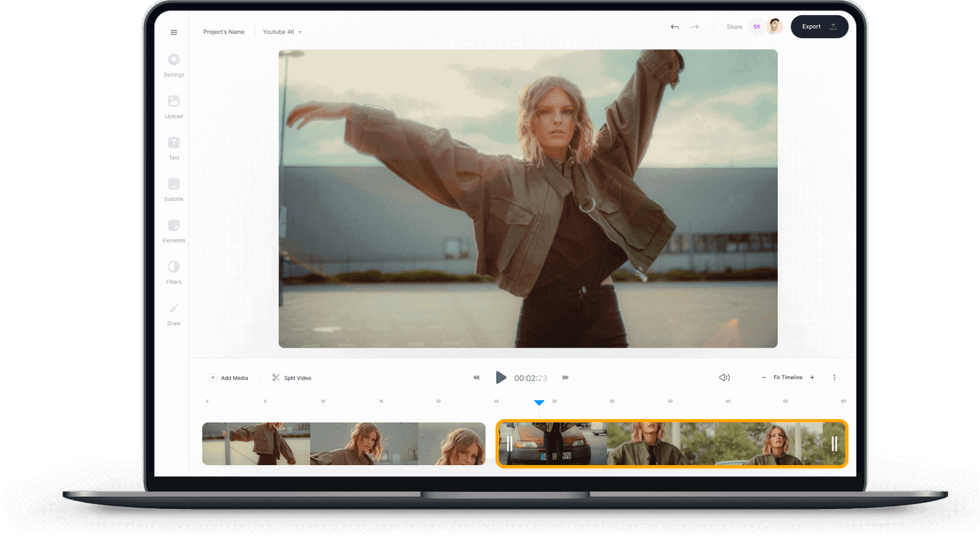Open the Filters panel
980x541 pixels.
[x=174, y=273]
